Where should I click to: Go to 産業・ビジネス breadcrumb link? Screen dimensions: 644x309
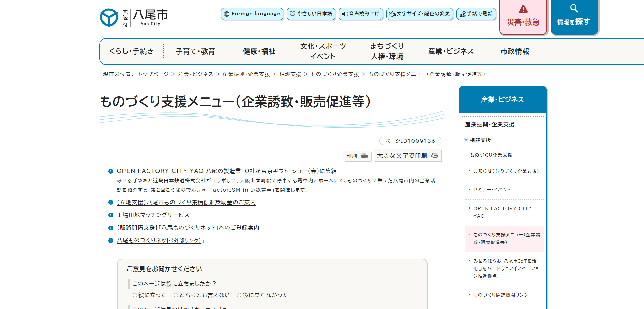[195, 74]
